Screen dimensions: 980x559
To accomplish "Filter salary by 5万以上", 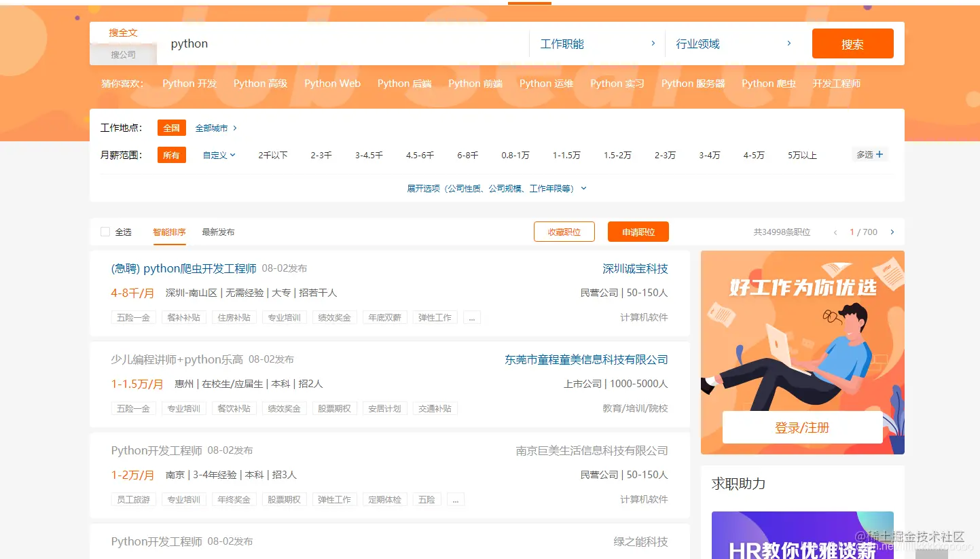I will (x=802, y=155).
